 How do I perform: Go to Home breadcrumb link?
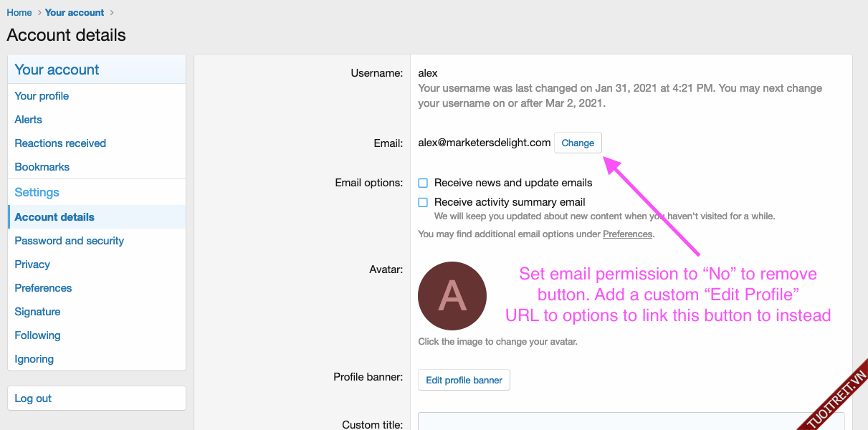(19, 12)
